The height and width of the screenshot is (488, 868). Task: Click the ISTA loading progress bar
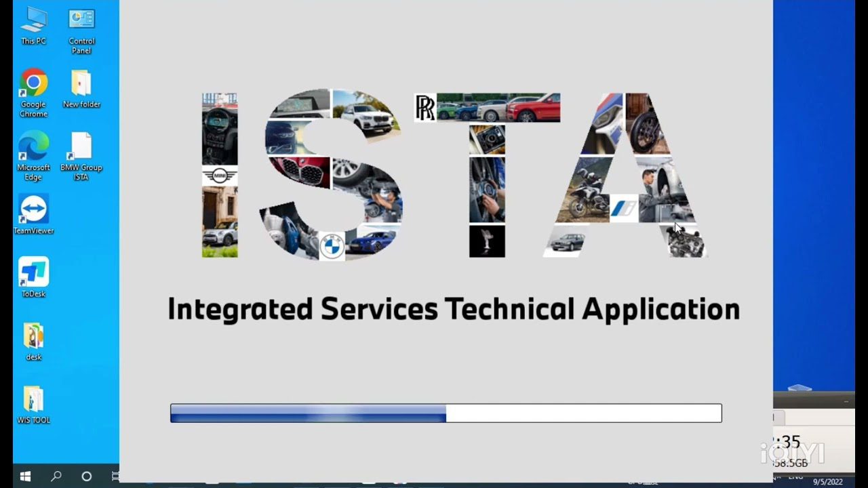coord(446,413)
